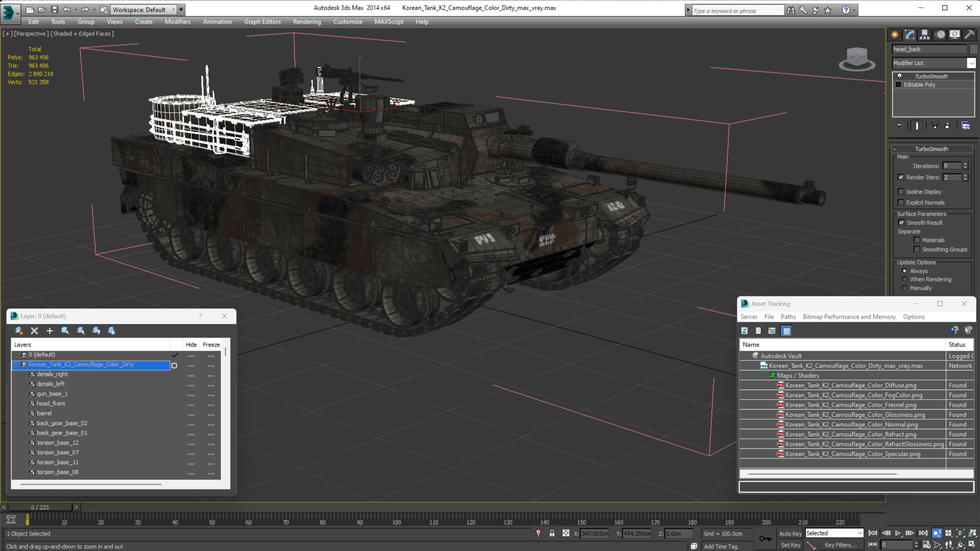Viewport: 980px width, 551px height.
Task: Click the Open File icon in the top toolbar
Action: point(42,10)
